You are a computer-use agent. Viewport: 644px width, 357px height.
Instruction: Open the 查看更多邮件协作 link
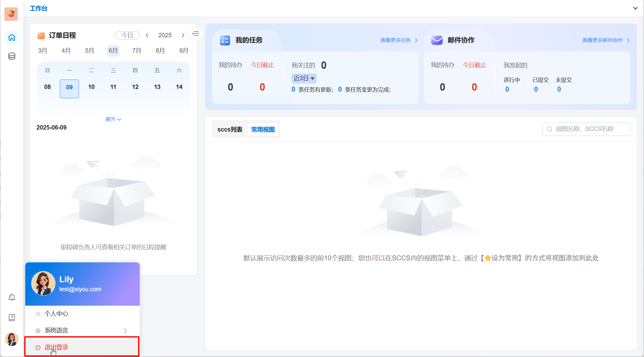coord(606,40)
